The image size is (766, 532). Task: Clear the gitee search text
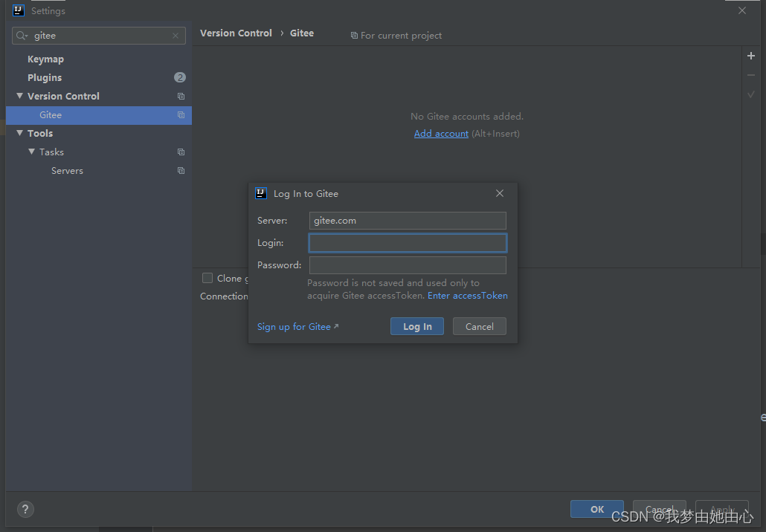[176, 36]
